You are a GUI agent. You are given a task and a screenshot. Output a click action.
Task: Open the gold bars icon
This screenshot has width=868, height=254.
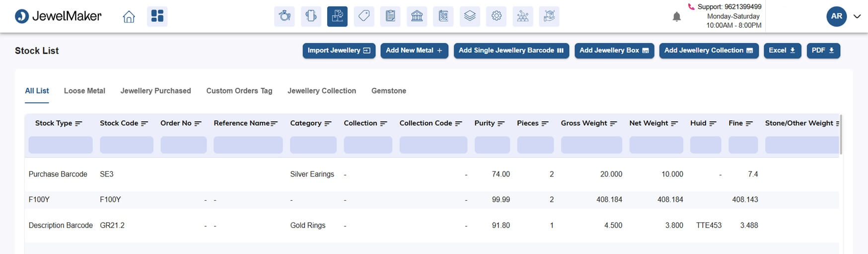pos(523,16)
